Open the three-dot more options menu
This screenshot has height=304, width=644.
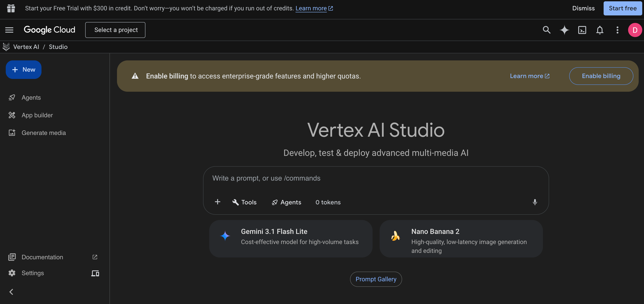(617, 30)
